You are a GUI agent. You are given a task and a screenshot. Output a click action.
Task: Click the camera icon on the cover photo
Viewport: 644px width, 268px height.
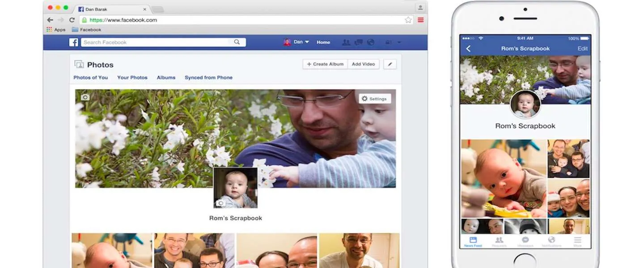[85, 96]
